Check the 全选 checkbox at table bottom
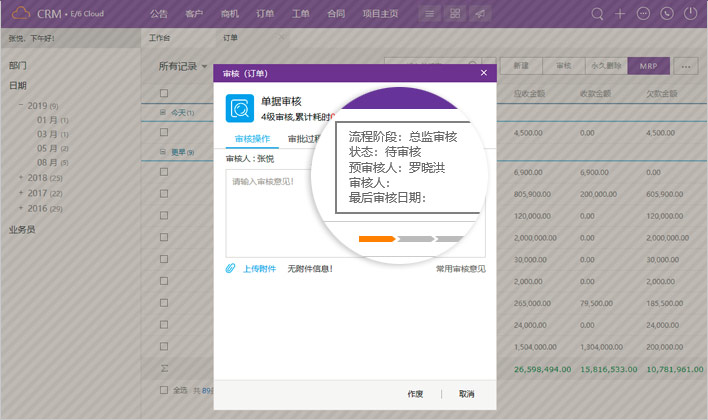The width and height of the screenshot is (708, 420). (x=164, y=389)
